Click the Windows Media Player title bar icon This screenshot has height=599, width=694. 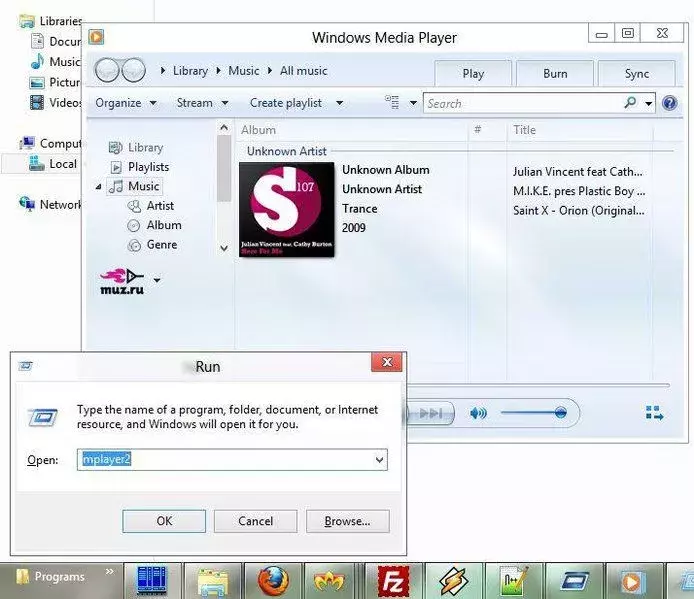pyautogui.click(x=96, y=37)
